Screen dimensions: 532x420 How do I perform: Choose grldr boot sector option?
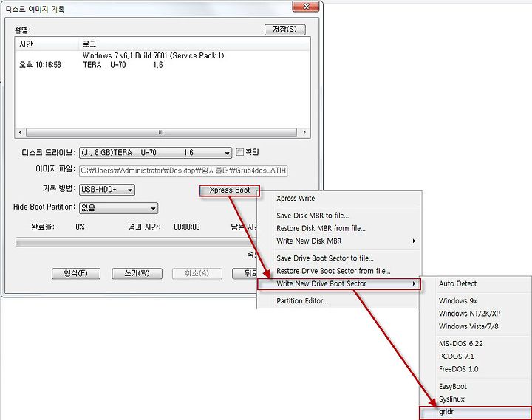(476, 412)
